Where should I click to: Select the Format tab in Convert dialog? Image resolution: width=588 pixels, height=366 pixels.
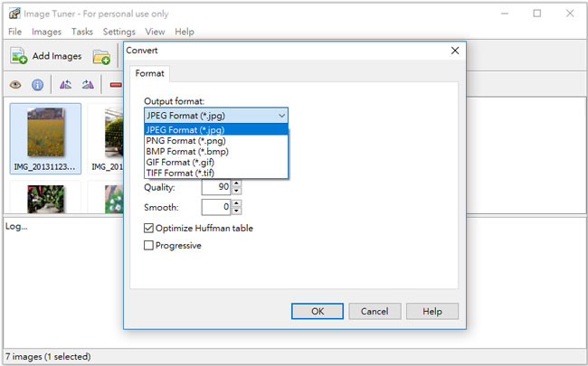pos(149,73)
